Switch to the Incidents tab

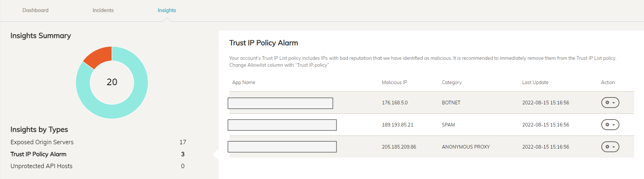coord(103,10)
